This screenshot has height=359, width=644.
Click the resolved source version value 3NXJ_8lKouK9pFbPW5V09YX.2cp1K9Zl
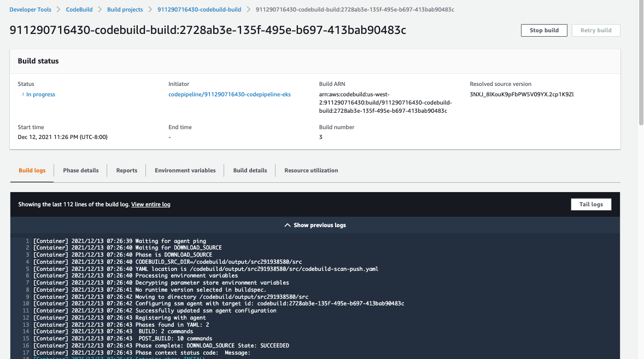point(522,94)
